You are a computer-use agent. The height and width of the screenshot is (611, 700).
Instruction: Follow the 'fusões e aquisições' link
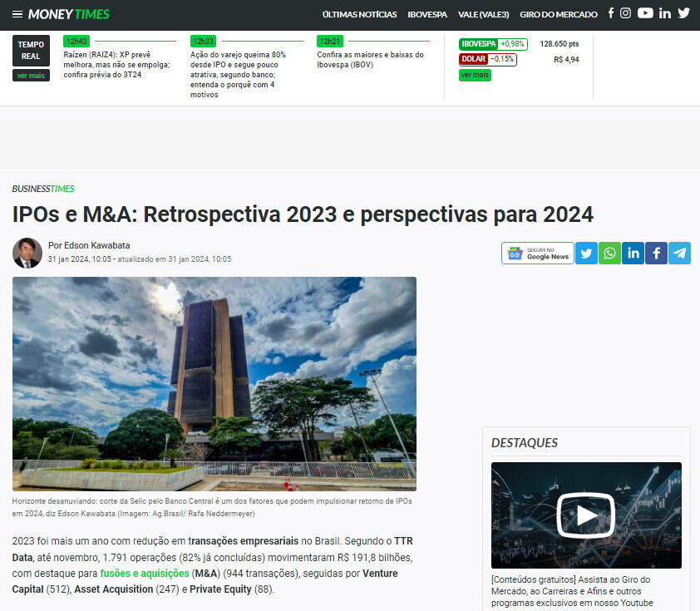[144, 574]
